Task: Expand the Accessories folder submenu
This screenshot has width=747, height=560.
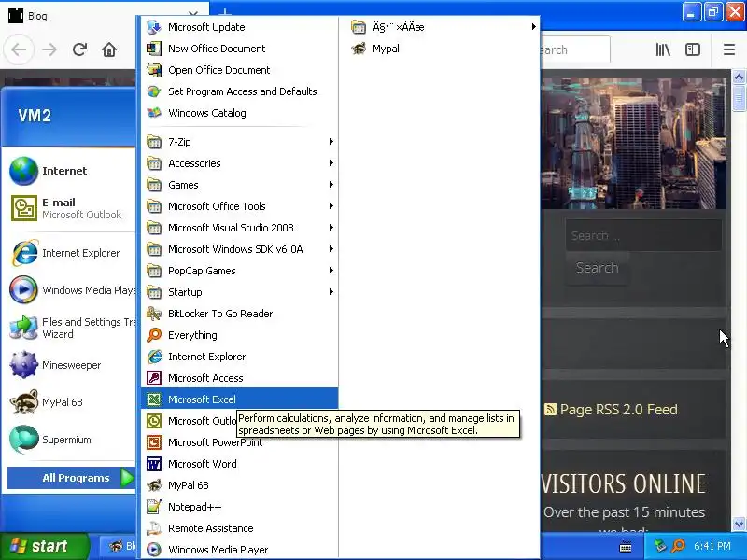Action: click(x=239, y=162)
